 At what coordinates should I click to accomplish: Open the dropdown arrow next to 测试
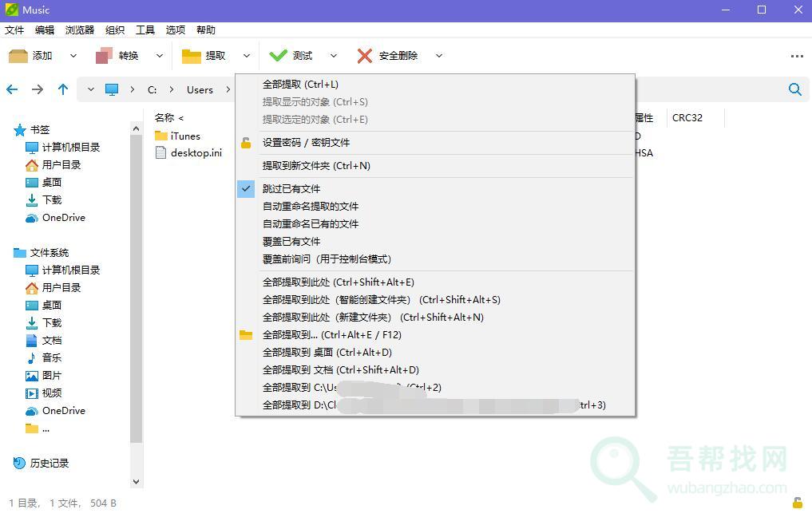click(x=334, y=56)
